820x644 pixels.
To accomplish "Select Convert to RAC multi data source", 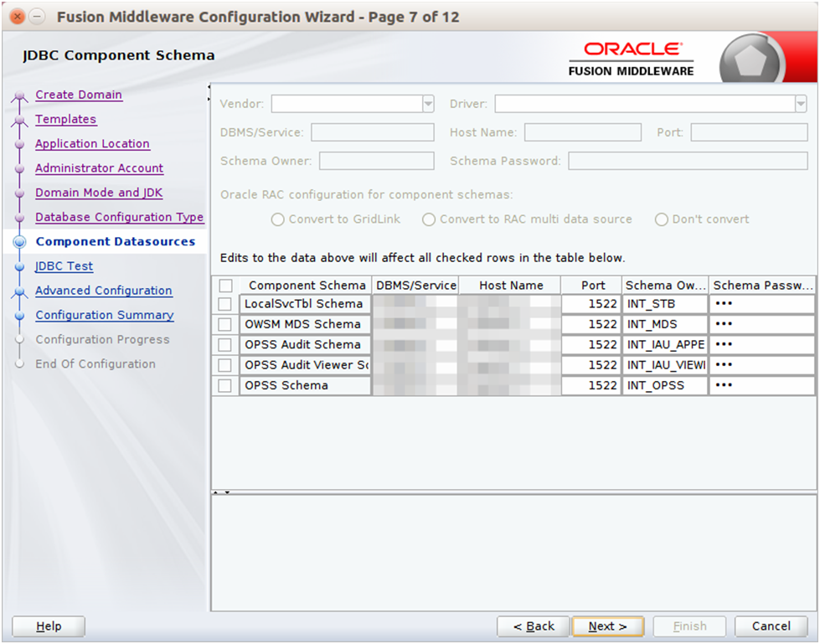I will 429,219.
